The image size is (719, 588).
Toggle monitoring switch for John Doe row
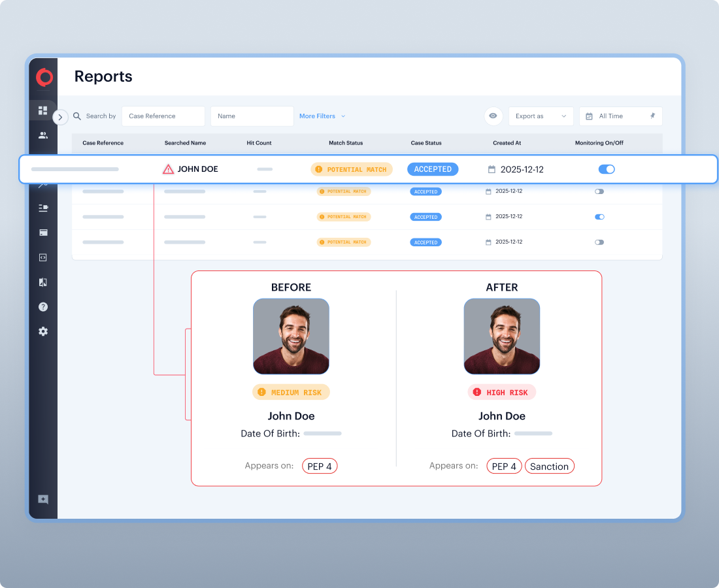click(x=607, y=169)
